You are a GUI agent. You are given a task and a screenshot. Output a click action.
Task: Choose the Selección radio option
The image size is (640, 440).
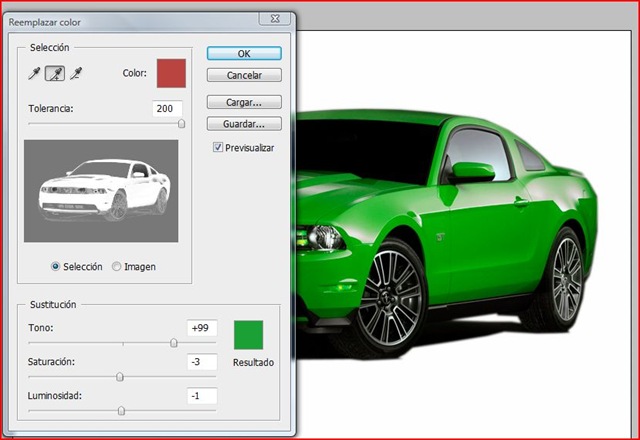tap(56, 267)
